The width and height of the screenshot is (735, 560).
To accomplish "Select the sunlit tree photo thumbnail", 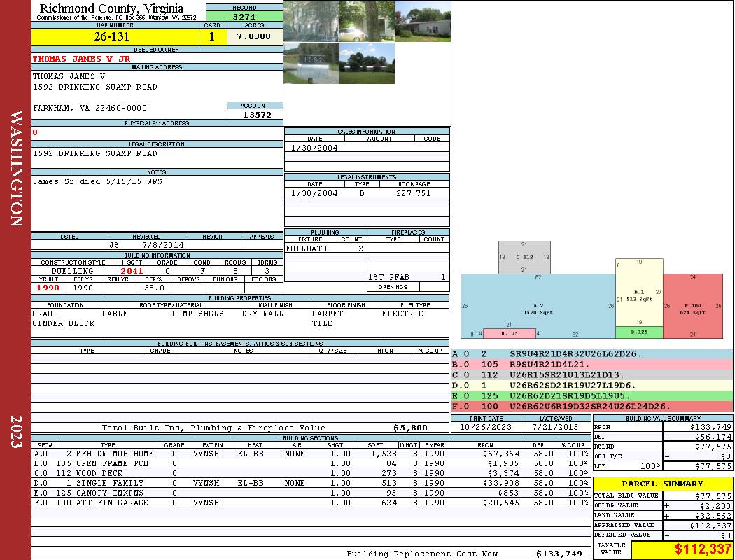I will coord(367,21).
